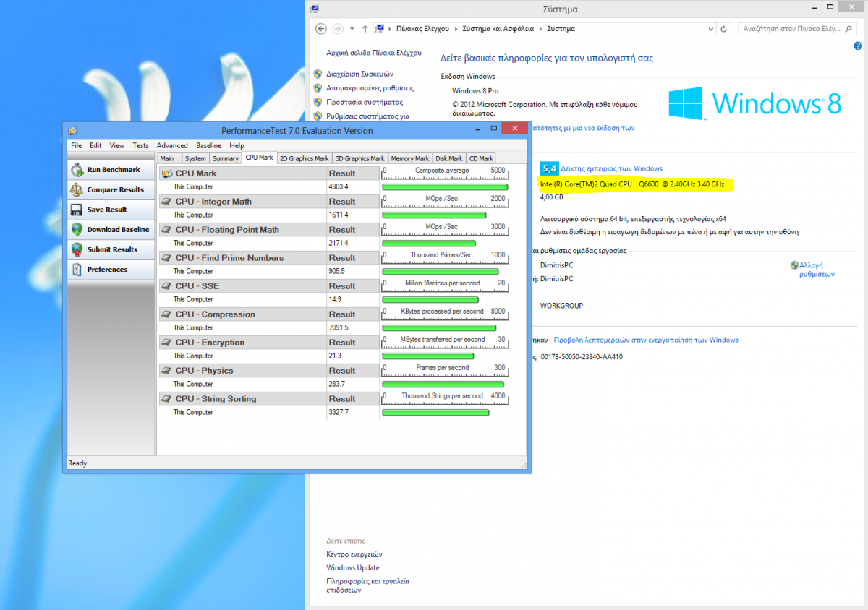The width and height of the screenshot is (868, 610).
Task: Switch to the 3D Graphics Mark tab
Action: tap(360, 158)
